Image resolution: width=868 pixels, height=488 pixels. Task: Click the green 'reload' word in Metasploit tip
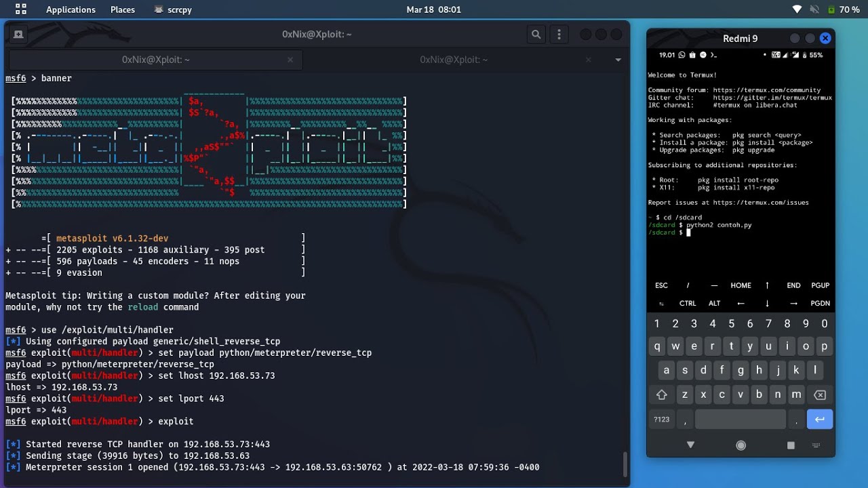pos(142,307)
